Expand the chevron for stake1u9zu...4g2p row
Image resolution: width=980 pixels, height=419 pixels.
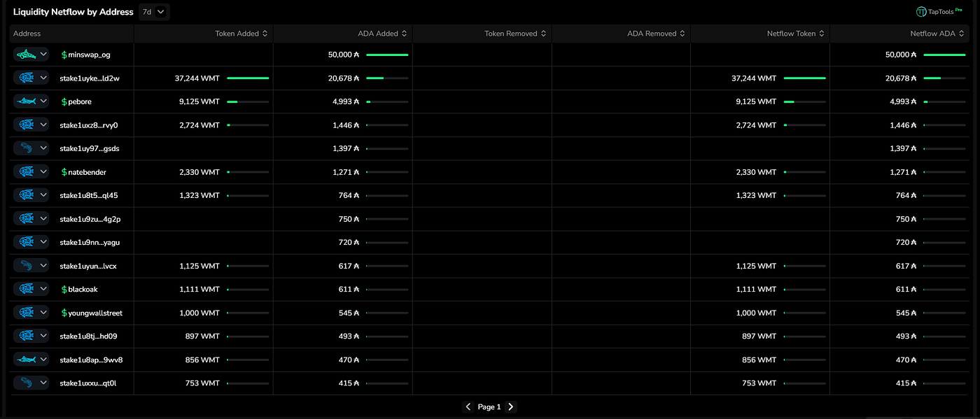(43, 219)
